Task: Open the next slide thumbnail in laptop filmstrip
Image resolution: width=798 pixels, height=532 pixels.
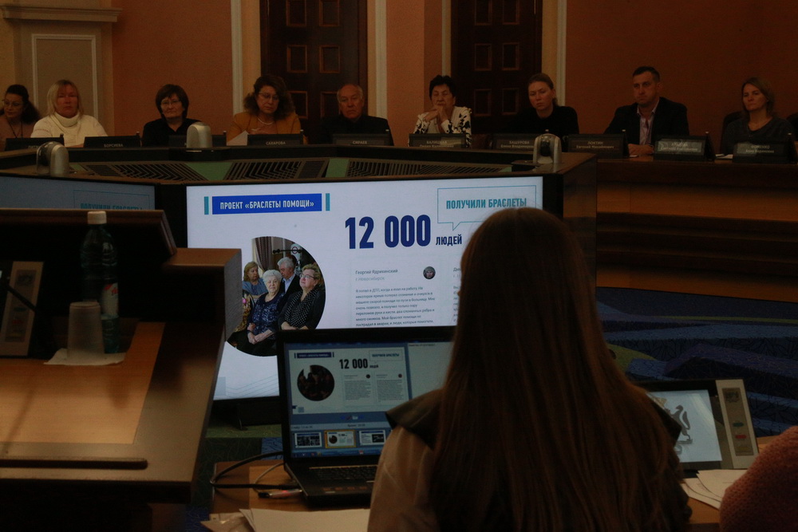Action: pos(372,438)
